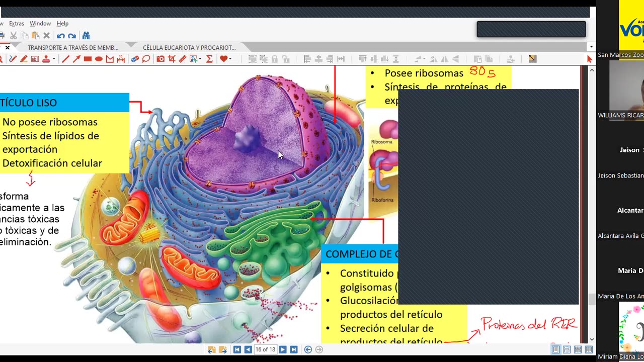
Task: Go to the next page
Action: pos(283,350)
